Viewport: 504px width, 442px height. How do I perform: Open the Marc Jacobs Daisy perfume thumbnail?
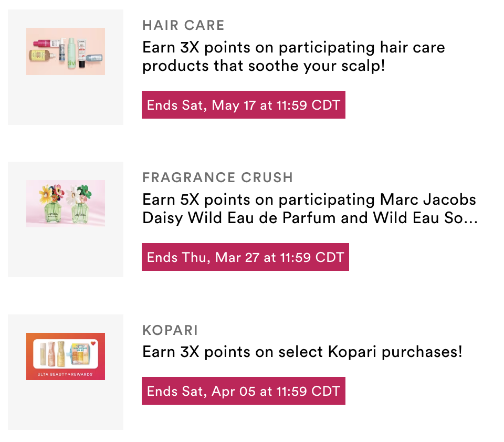coord(66,204)
